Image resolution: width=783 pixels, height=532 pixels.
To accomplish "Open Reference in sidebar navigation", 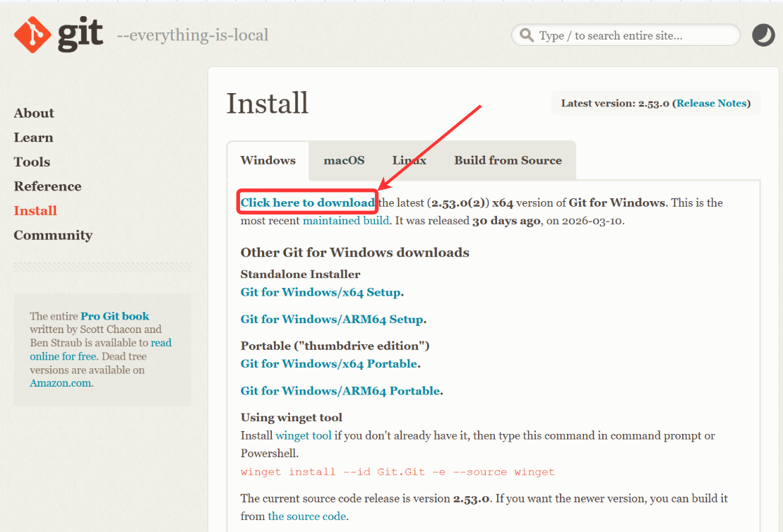I will (x=47, y=187).
